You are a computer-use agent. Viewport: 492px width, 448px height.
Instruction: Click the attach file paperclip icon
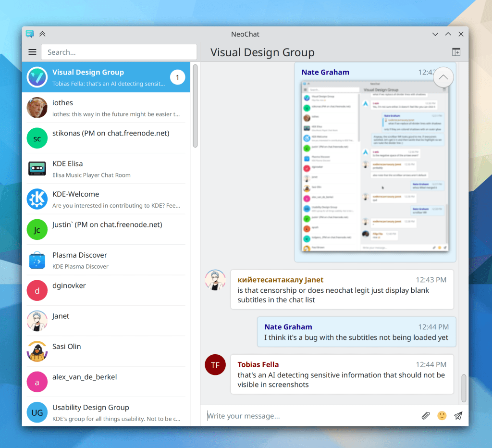(426, 416)
